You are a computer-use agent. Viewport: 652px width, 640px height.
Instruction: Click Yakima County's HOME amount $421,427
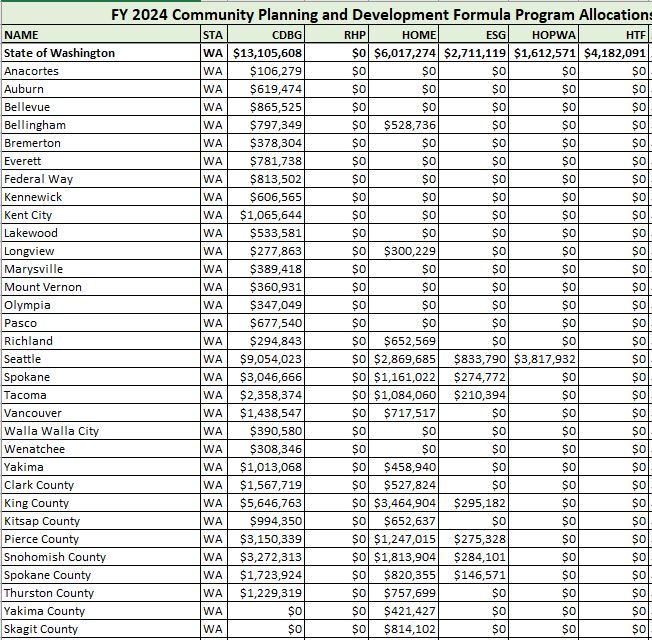[x=405, y=611]
